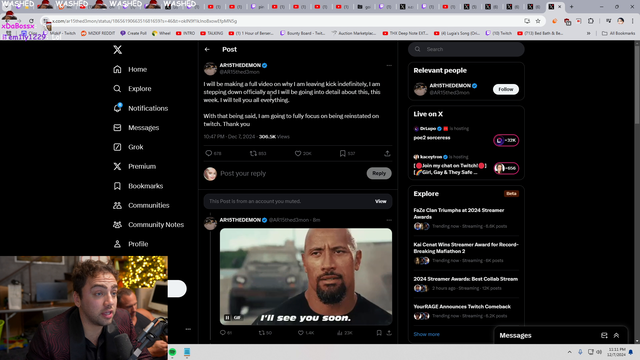Screen dimensions: 640x360
Task: Go back with the Post back arrow
Action: (207, 49)
